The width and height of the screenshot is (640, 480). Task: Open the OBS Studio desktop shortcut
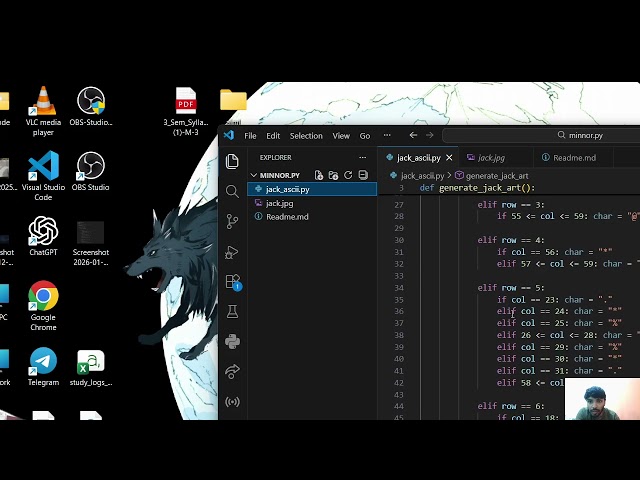91,171
